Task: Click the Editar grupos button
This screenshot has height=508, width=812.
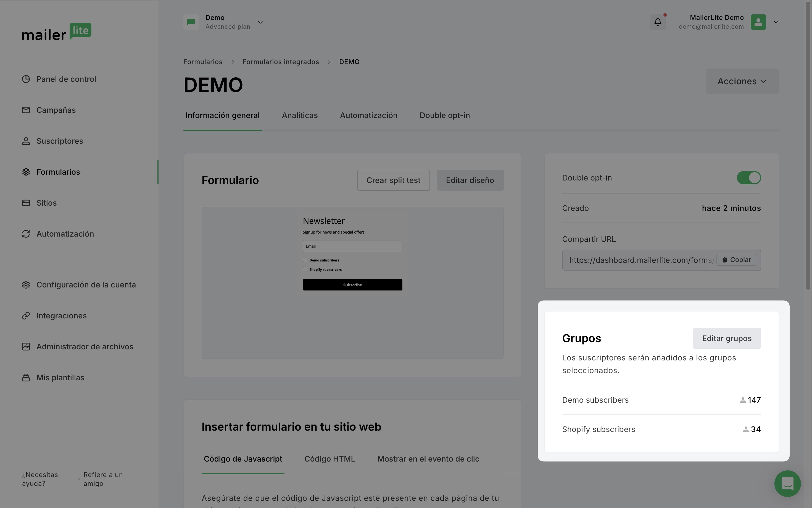Action: pyautogui.click(x=726, y=338)
